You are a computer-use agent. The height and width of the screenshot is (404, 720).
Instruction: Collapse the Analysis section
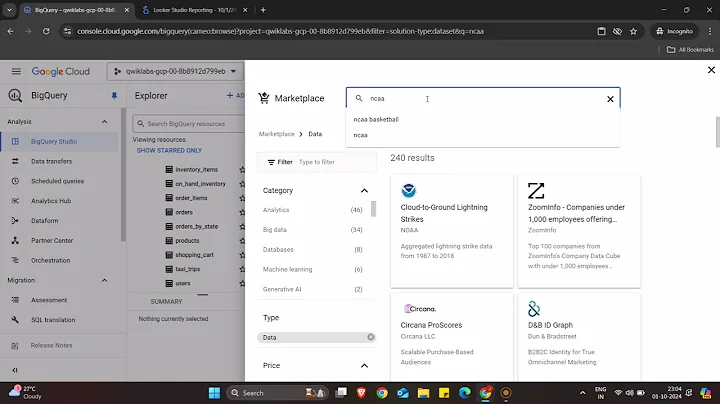click(x=105, y=122)
